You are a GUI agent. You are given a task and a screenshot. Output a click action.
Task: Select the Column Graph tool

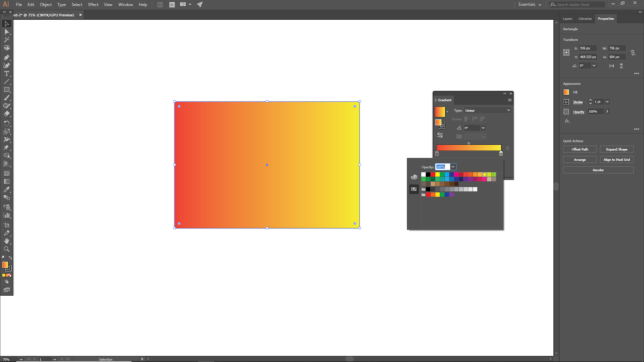pos(7,215)
